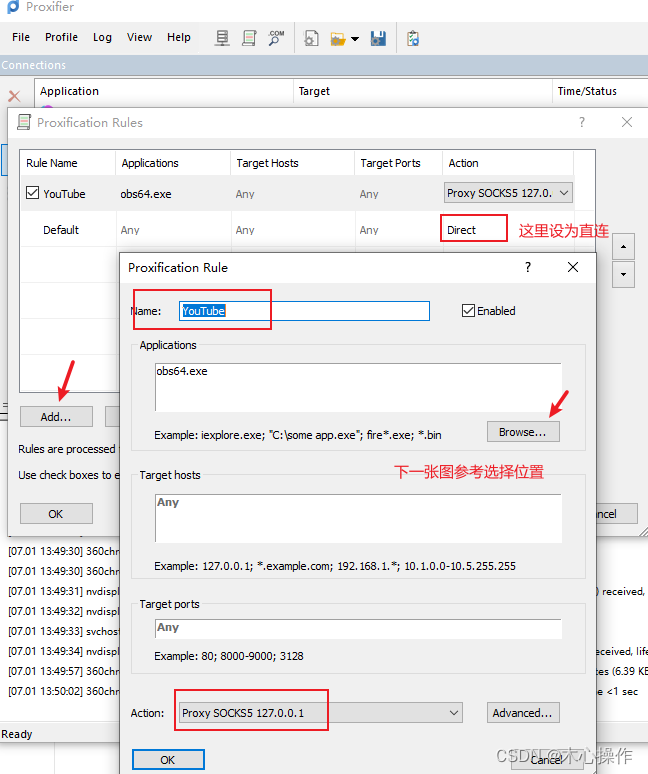Move rule down with the down arrow

[x=623, y=274]
